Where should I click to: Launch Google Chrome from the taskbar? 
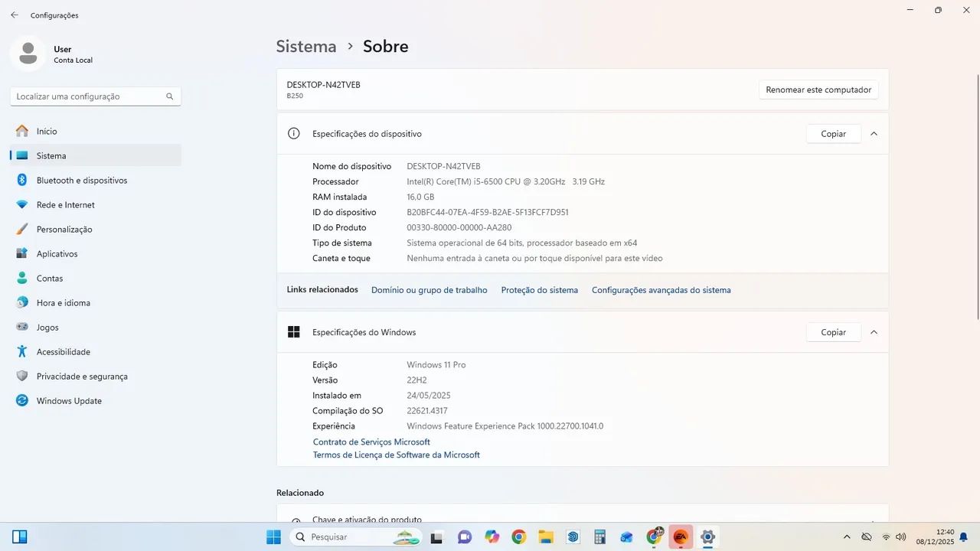519,537
